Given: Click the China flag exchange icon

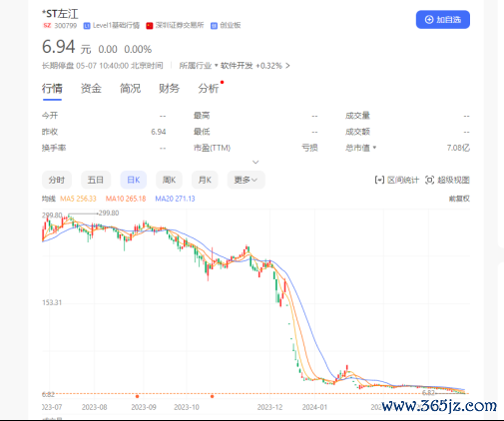Looking at the screenshot, I should pos(150,26).
